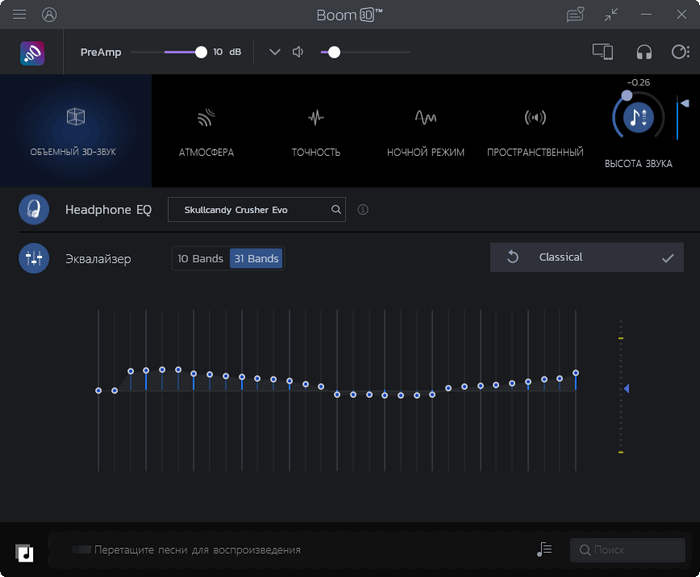Click the PreAmp slider handle

[201, 52]
